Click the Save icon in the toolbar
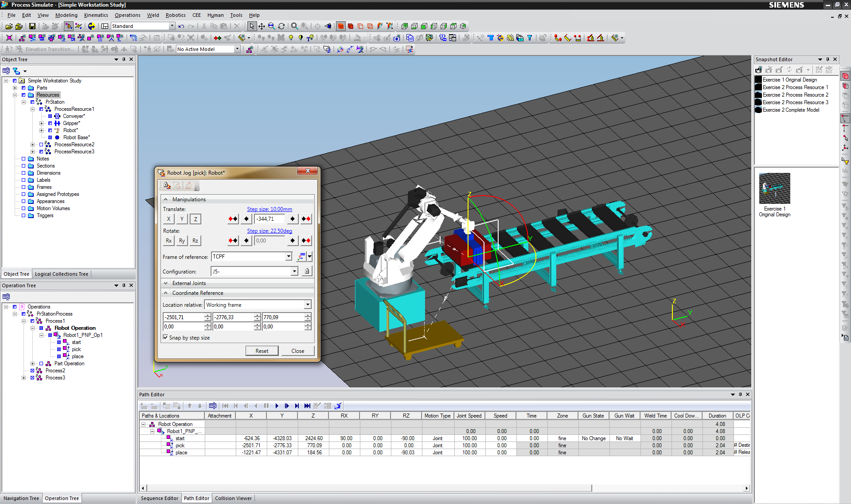The height and width of the screenshot is (504, 851). click(32, 26)
